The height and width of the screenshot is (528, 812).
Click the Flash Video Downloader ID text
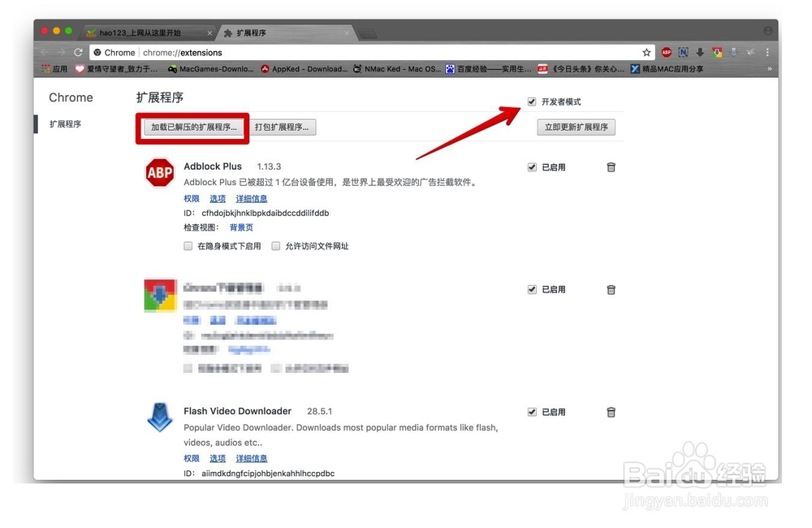[x=268, y=474]
